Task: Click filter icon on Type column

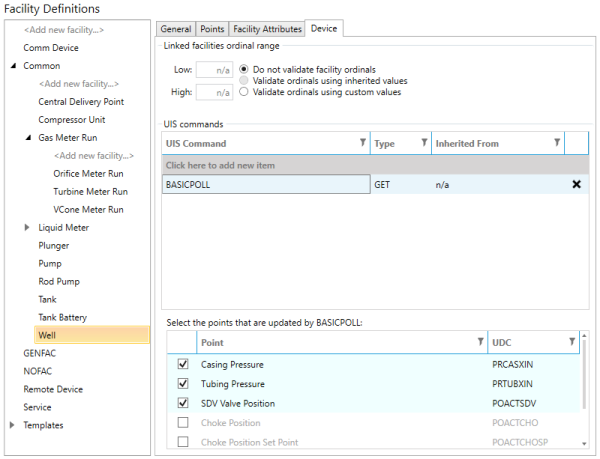Action: (x=424, y=143)
